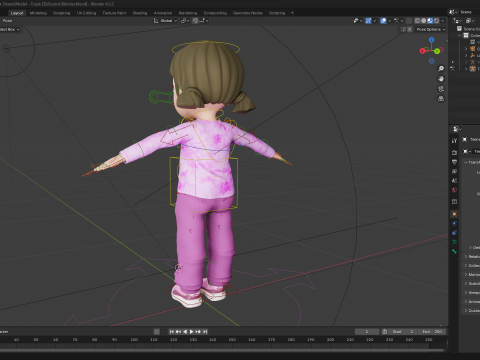Collapse the Collection in the outliner
The width and height of the screenshot is (480, 360).
coord(460,35)
